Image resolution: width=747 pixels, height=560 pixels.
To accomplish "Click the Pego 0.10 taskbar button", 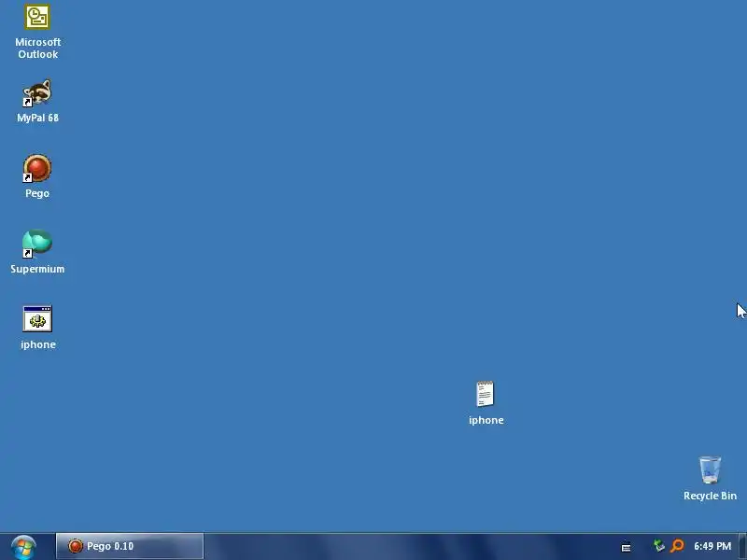I will [130, 546].
